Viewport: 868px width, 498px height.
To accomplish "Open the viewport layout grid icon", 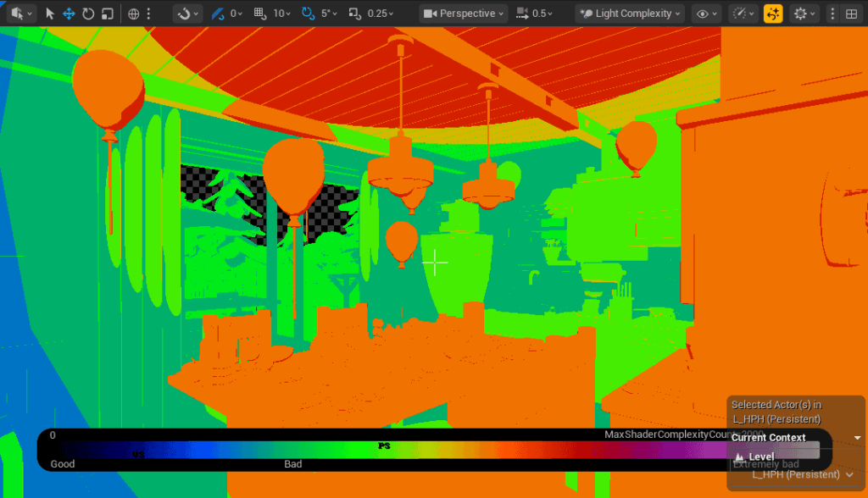I will click(851, 14).
